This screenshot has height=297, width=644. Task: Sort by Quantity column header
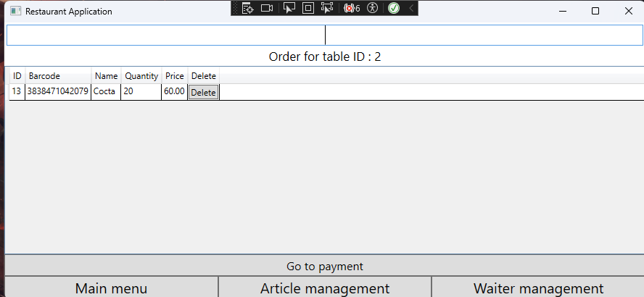coord(141,76)
